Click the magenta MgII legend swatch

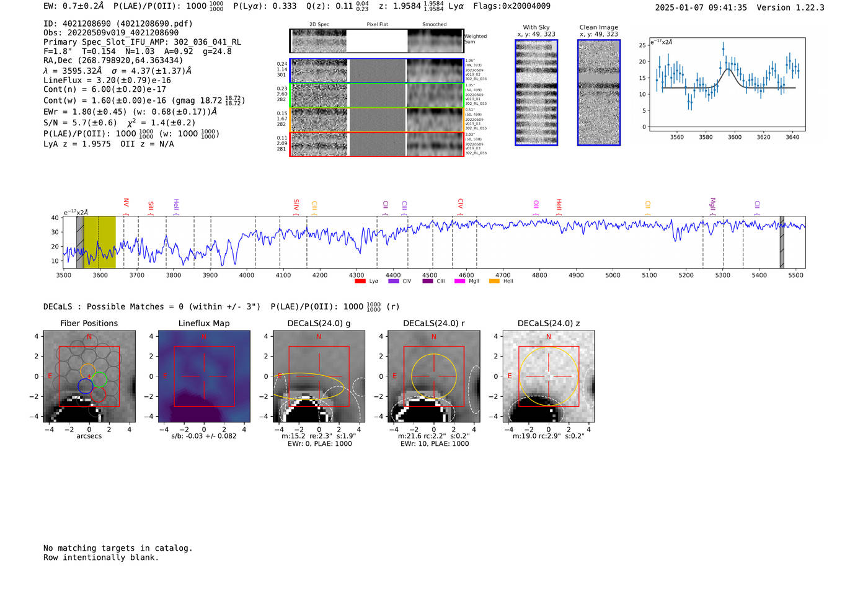click(460, 282)
